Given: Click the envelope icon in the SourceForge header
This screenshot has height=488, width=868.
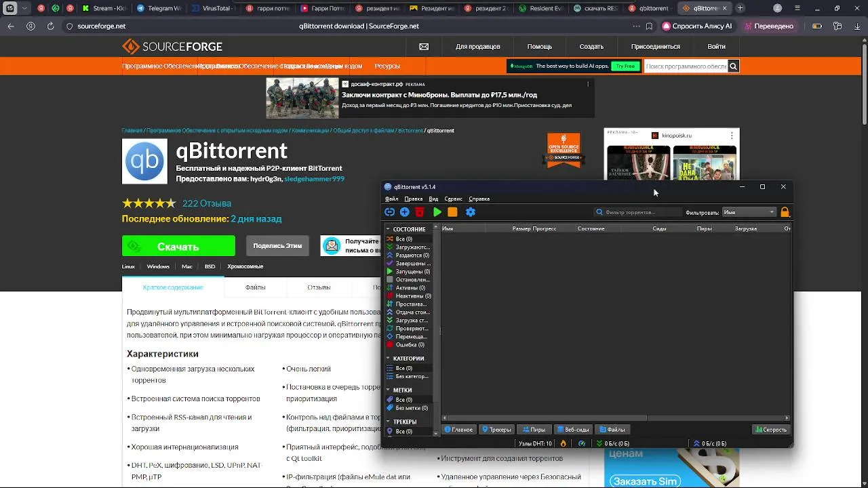Looking at the screenshot, I should (x=424, y=47).
